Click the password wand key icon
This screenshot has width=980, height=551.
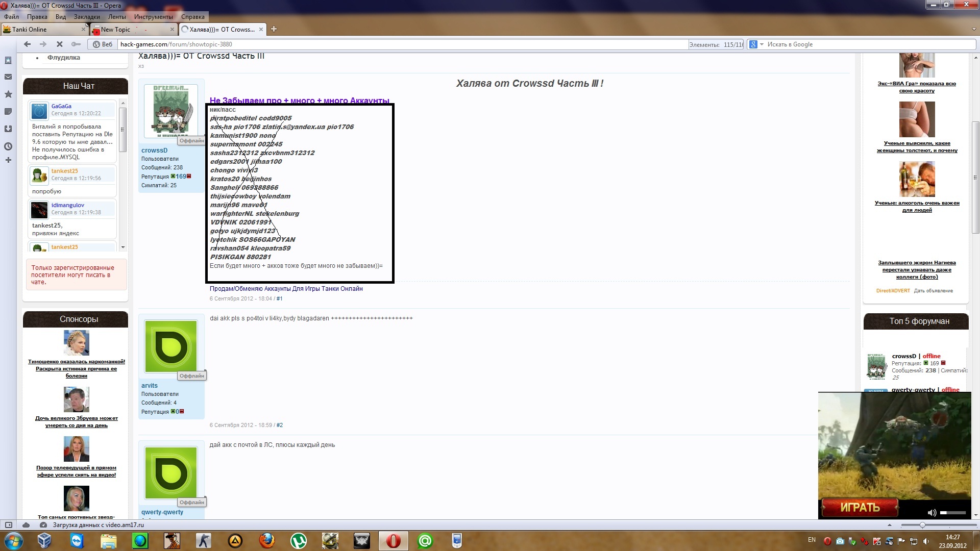tap(76, 44)
